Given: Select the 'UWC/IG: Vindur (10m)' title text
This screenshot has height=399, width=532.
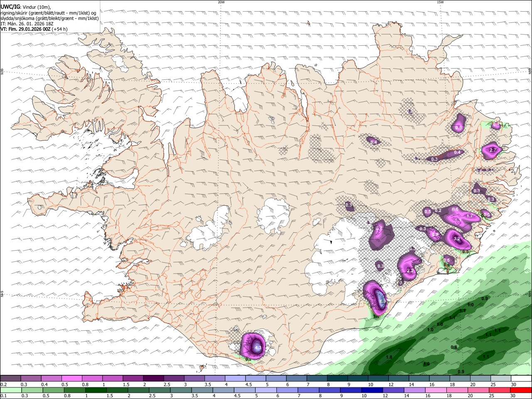Looking at the screenshot, I should [26, 7].
